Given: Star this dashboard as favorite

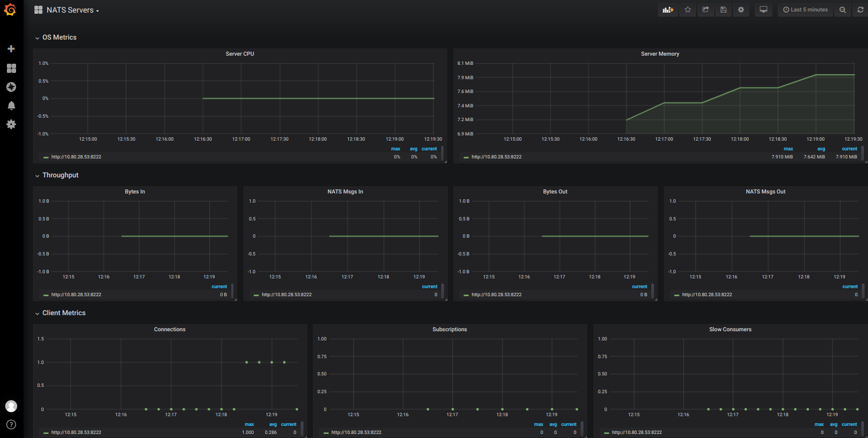Looking at the screenshot, I should click(687, 10).
